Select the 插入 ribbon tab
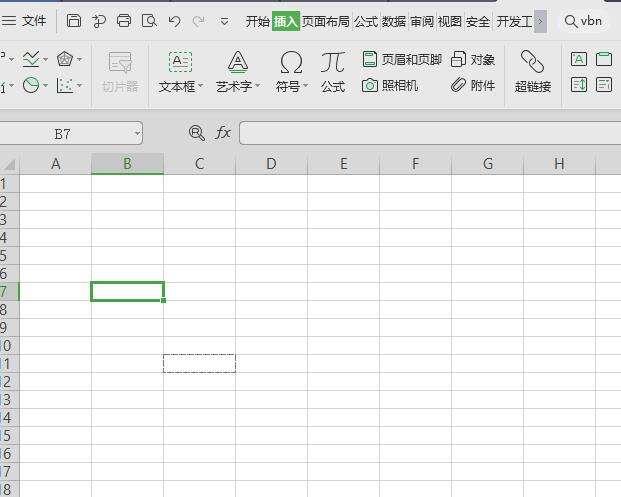This screenshot has width=621, height=497. pos(286,21)
